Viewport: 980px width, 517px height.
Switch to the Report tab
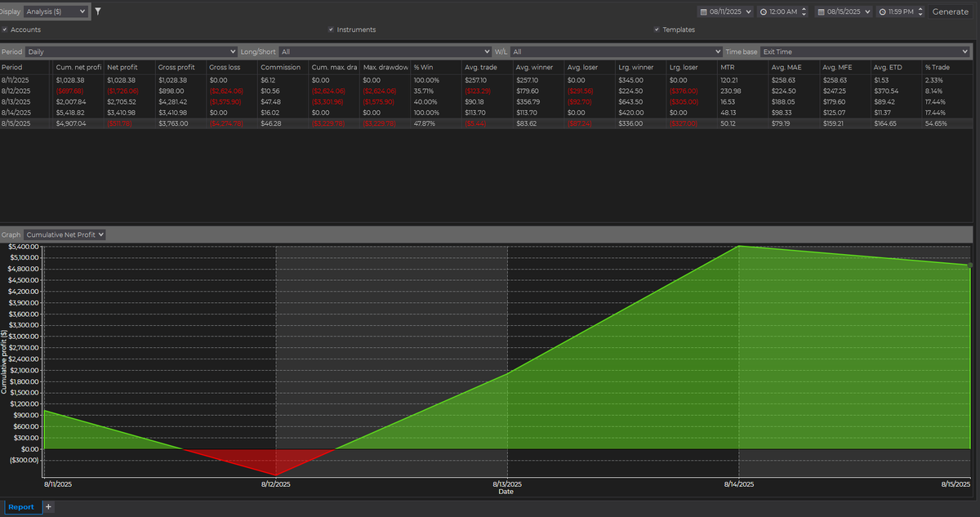(21, 507)
